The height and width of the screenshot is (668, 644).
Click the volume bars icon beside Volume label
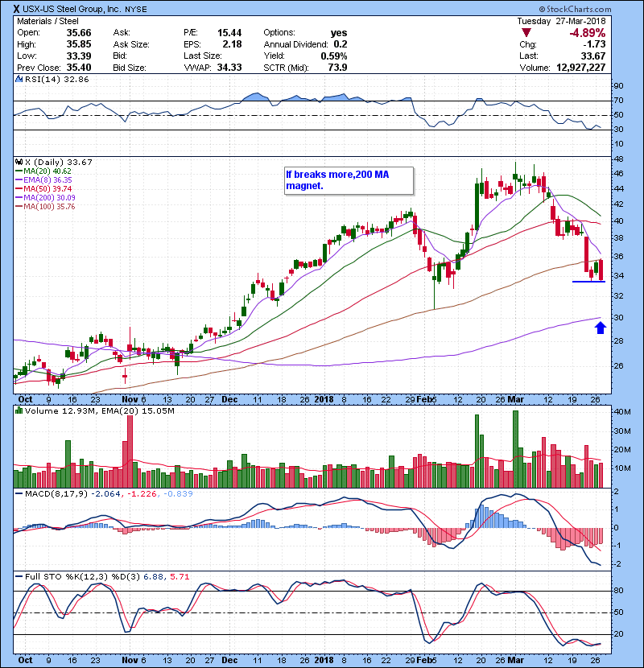tap(19, 410)
